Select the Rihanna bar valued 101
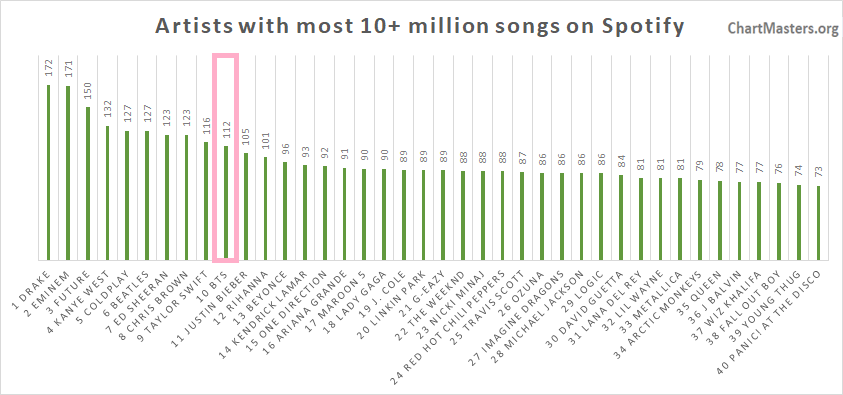 point(266,208)
